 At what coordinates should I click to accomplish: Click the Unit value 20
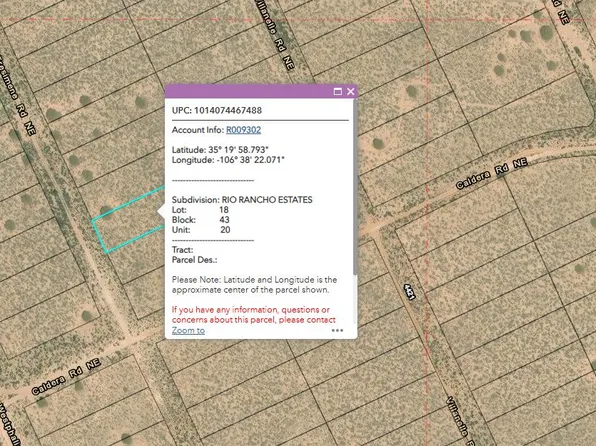(x=225, y=230)
